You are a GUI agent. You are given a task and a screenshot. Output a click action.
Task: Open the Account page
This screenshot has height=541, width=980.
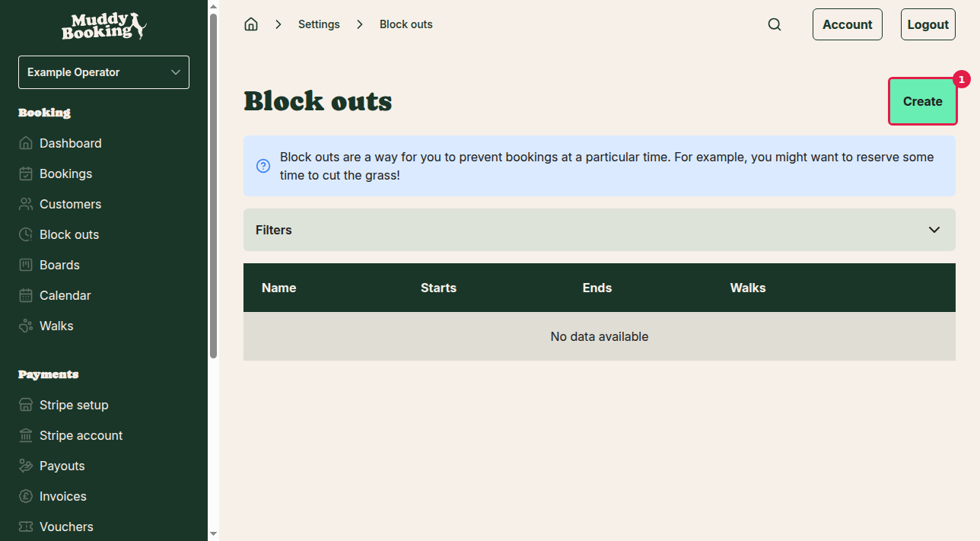(x=847, y=24)
